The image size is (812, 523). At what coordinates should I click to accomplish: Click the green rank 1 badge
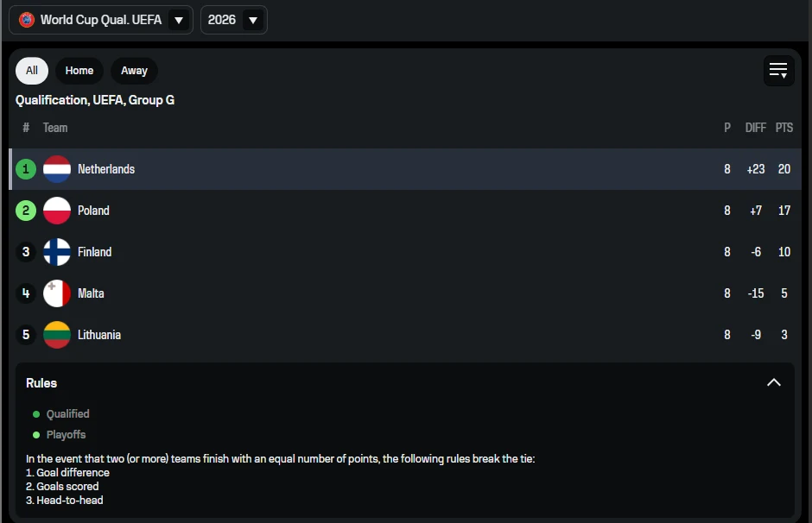click(26, 169)
